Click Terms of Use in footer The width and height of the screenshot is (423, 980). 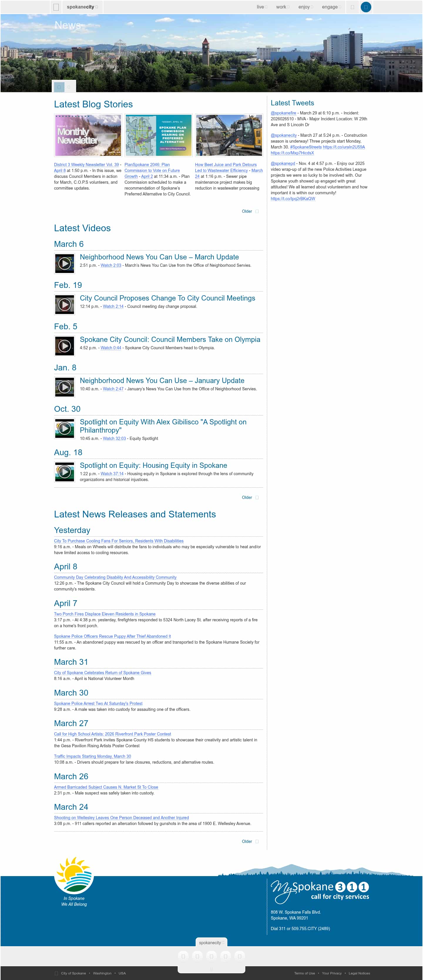304,973
